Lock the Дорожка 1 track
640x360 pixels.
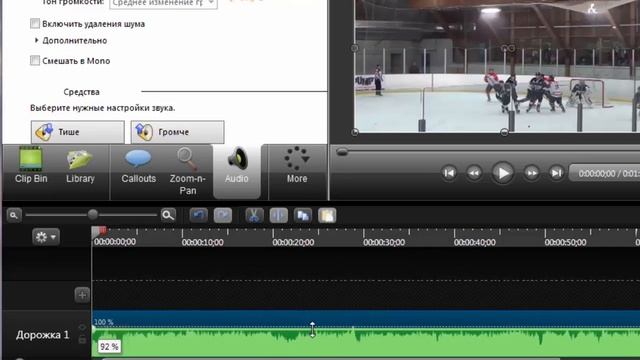82,339
